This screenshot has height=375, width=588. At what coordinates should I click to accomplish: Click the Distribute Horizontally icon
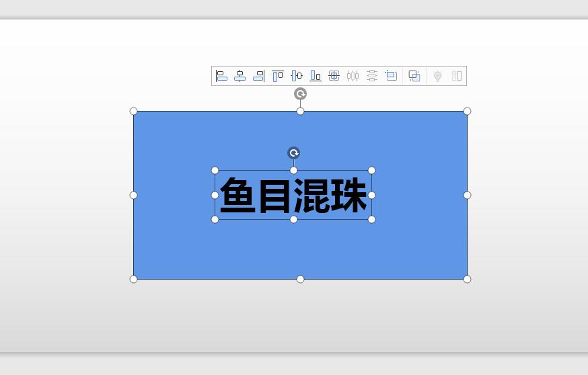(x=353, y=76)
